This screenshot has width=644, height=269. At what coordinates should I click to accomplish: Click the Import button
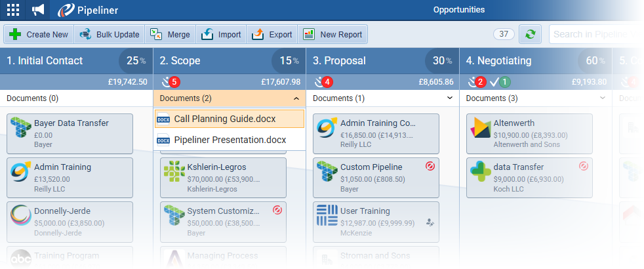221,35
